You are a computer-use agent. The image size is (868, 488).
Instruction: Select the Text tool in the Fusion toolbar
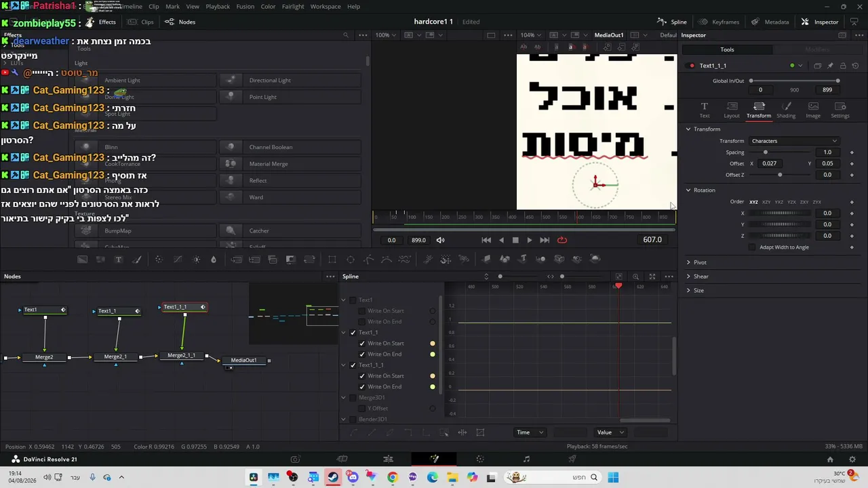pos(119,260)
